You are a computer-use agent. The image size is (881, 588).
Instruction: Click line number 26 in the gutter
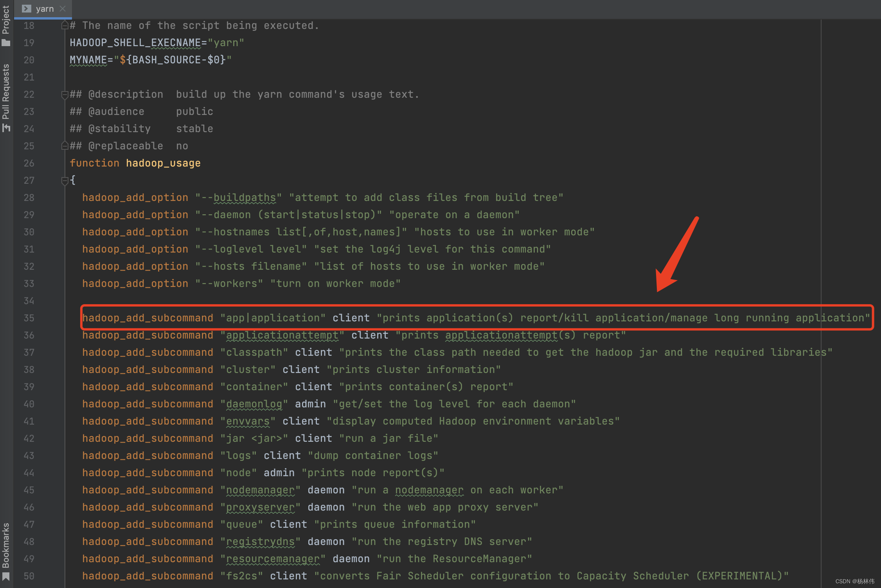pos(29,163)
